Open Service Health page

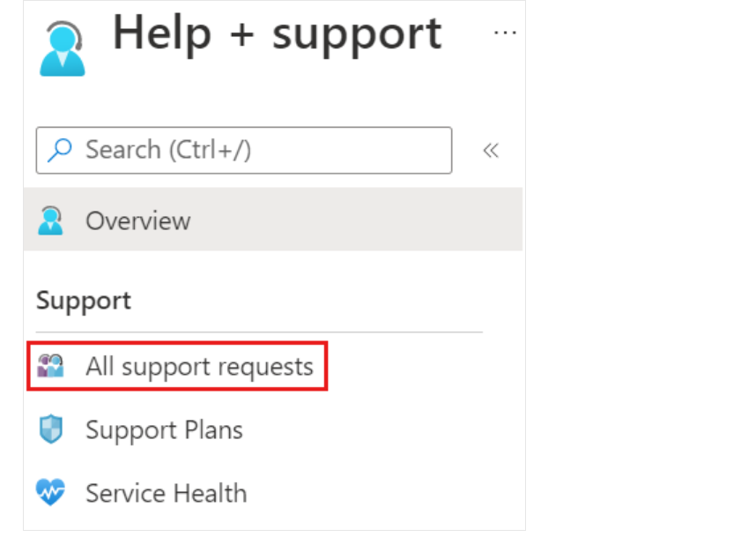point(166,493)
